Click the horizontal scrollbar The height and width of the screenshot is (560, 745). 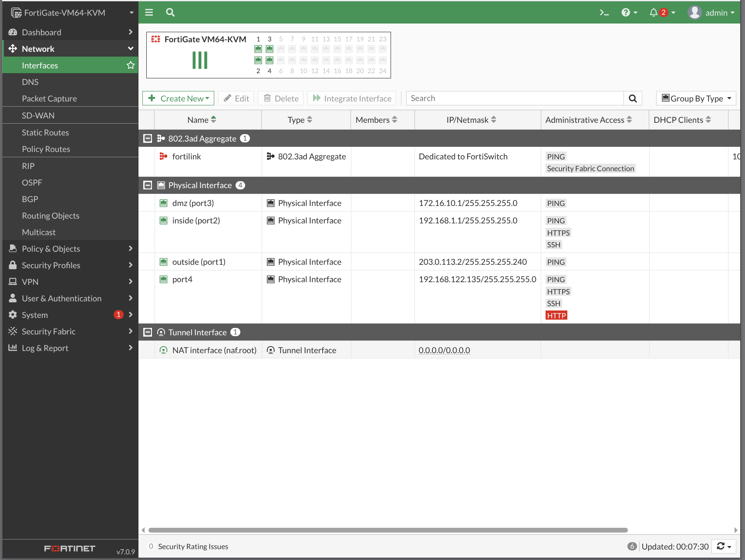point(388,530)
